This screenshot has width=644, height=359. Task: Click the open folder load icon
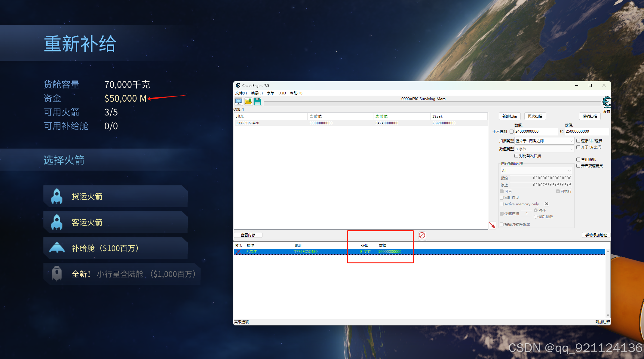point(248,102)
